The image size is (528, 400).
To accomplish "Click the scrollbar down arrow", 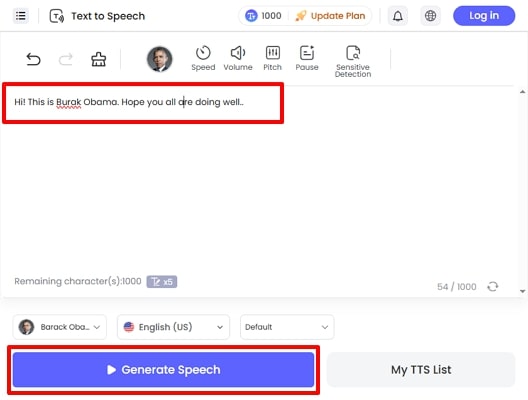I will coord(522,291).
